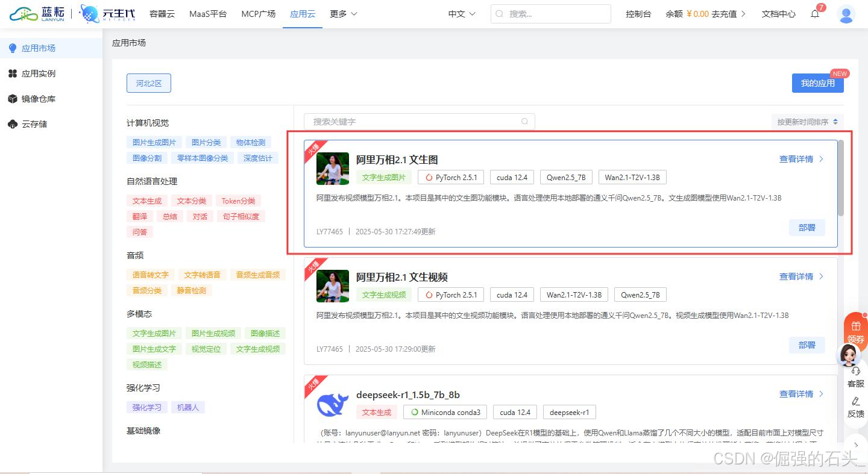Select the 应用云 tab
868x474 pixels.
click(303, 14)
